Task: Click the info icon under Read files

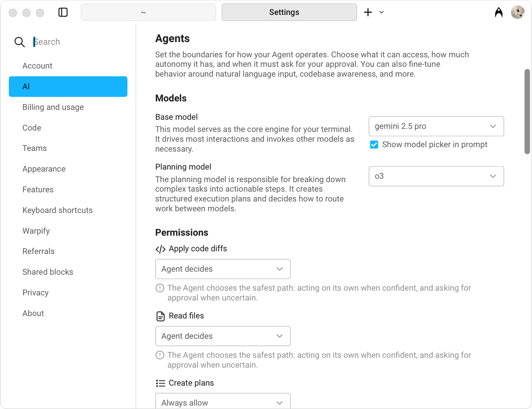Action: pyautogui.click(x=160, y=355)
